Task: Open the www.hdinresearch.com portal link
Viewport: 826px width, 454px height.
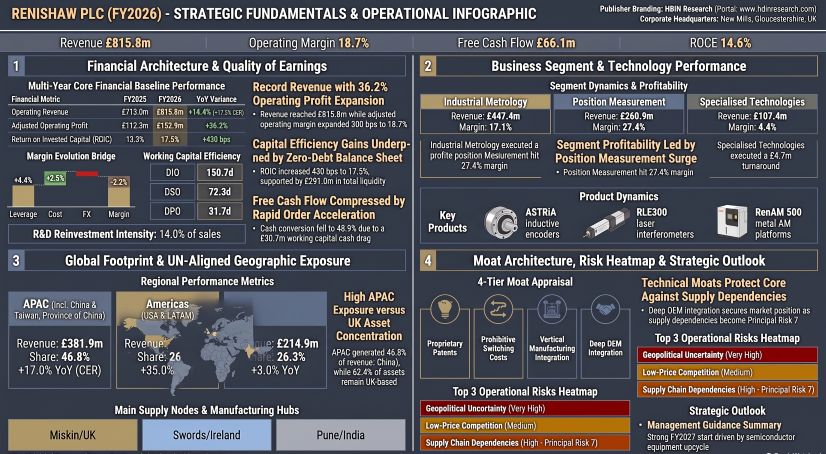Action: pos(776,9)
